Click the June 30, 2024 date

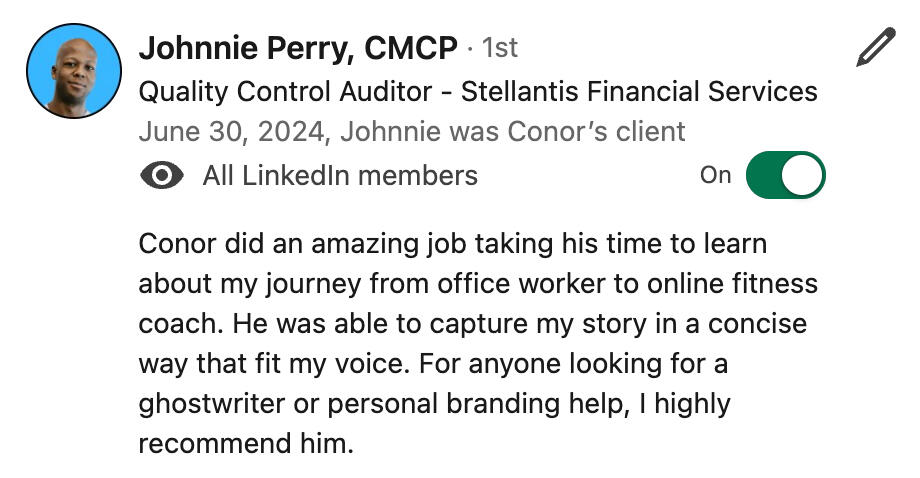[217, 131]
